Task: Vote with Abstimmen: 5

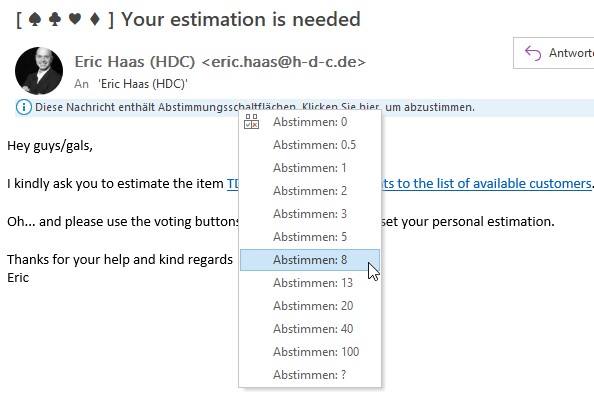Action: [310, 237]
